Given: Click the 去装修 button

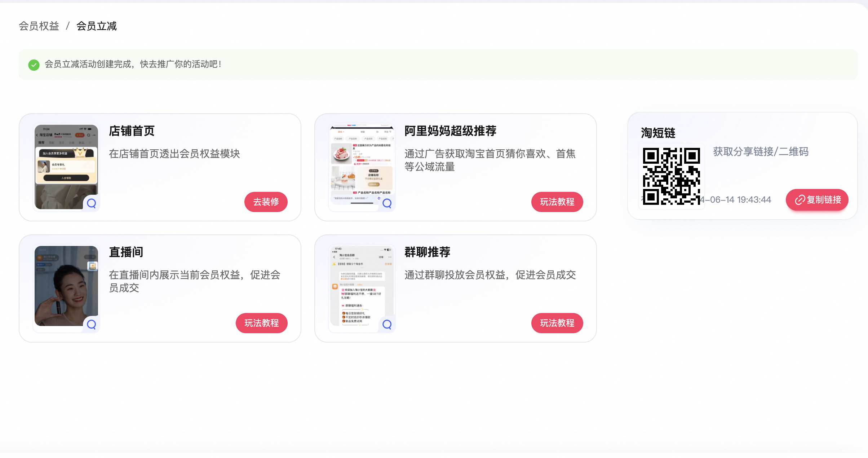Looking at the screenshot, I should coord(266,202).
